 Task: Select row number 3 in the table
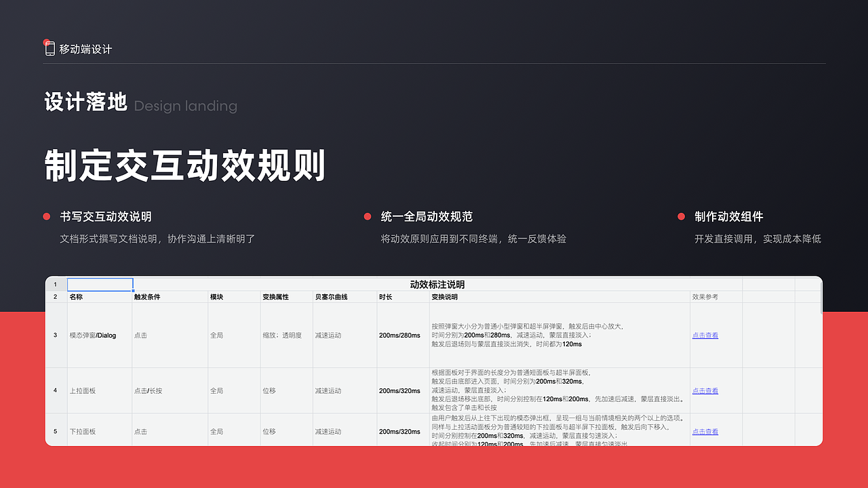tap(56, 335)
